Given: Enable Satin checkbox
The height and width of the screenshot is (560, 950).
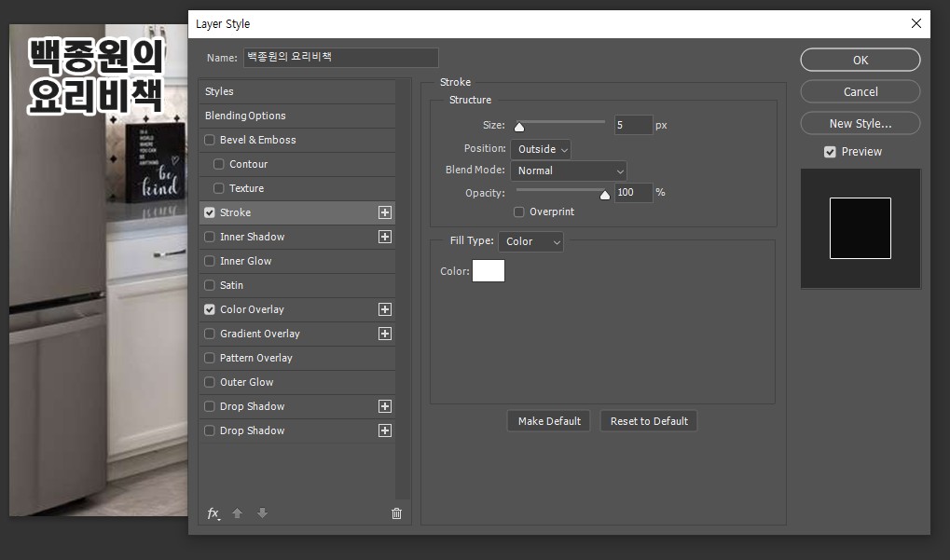Looking at the screenshot, I should pyautogui.click(x=210, y=285).
